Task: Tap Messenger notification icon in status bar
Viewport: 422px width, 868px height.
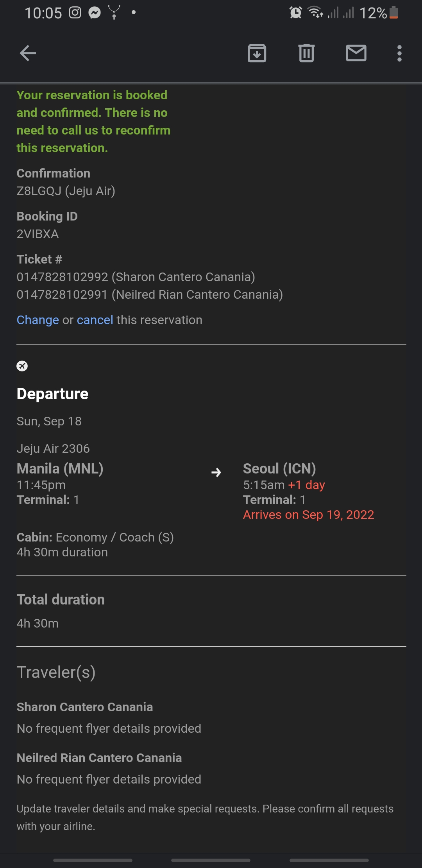Action: pyautogui.click(x=95, y=13)
